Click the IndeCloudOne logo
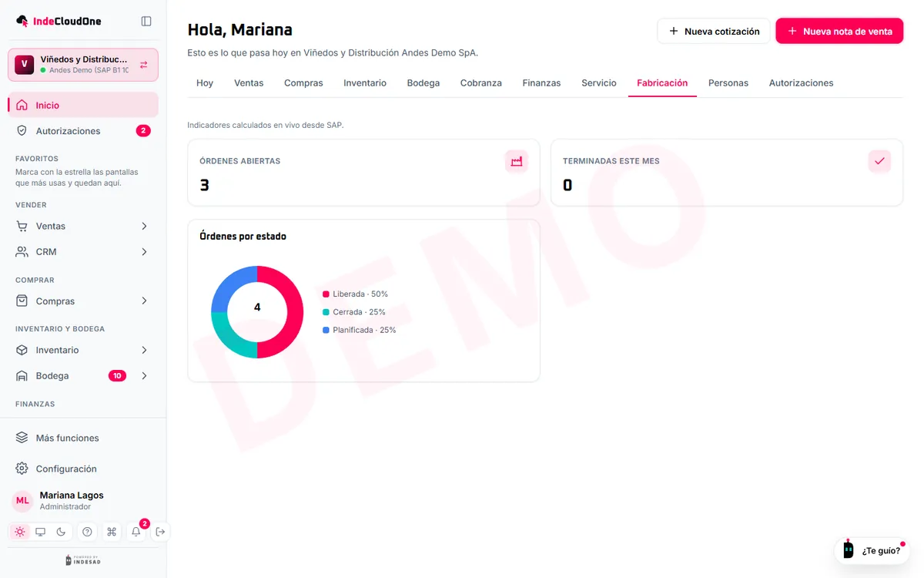This screenshot has width=924, height=578. [x=59, y=22]
